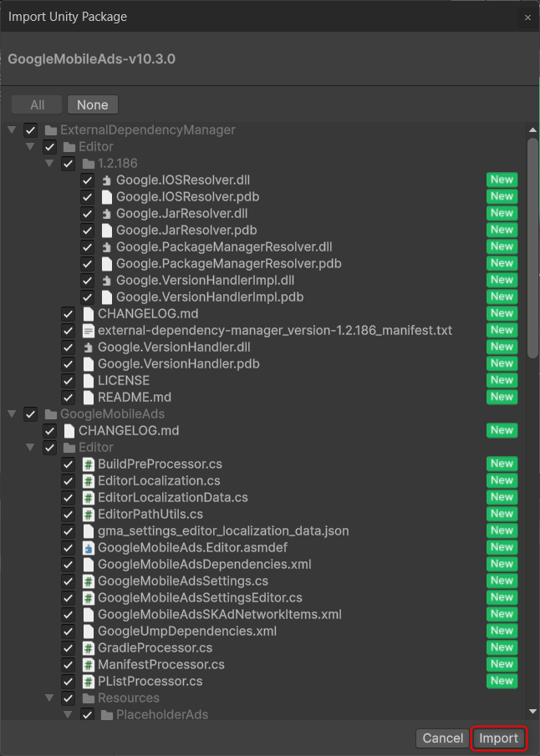Click the Import button
The height and width of the screenshot is (756, 540).
point(498,738)
